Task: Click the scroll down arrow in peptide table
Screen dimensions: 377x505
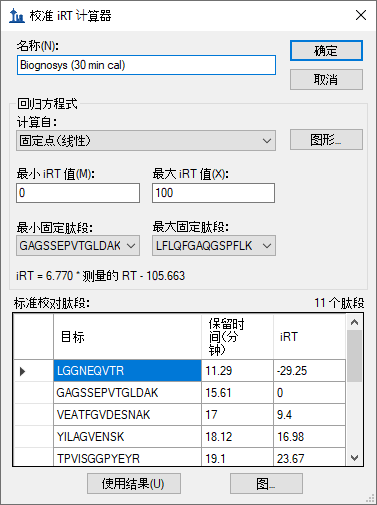Action: [x=354, y=458]
